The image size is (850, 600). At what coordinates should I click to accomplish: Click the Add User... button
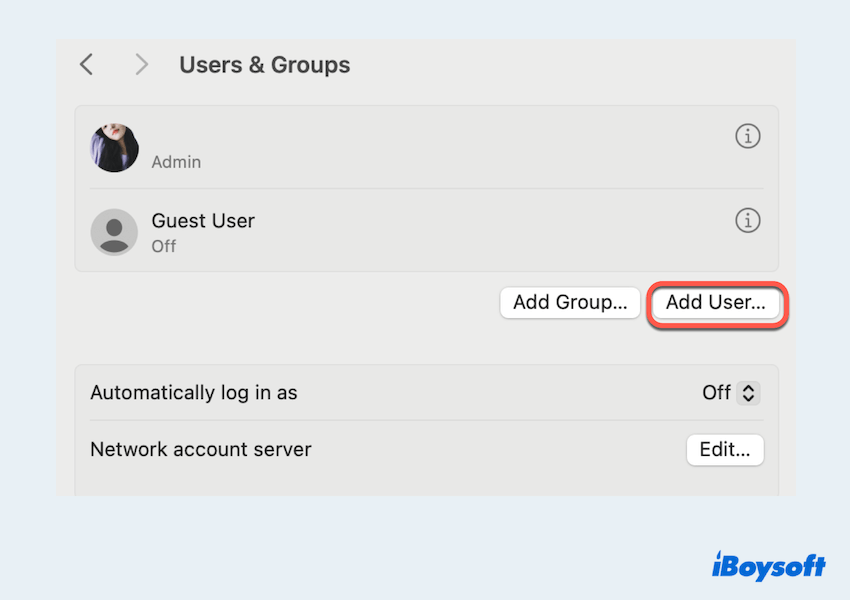(x=715, y=303)
